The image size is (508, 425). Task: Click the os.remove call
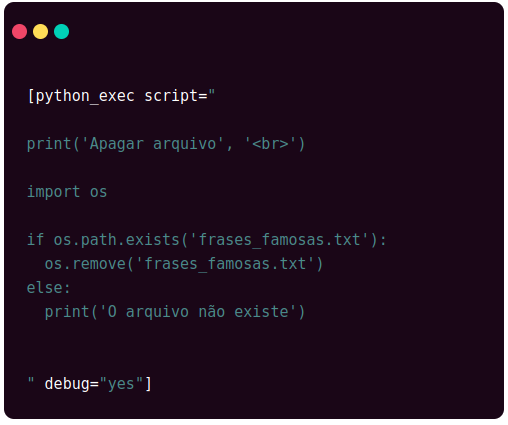[x=85, y=264]
